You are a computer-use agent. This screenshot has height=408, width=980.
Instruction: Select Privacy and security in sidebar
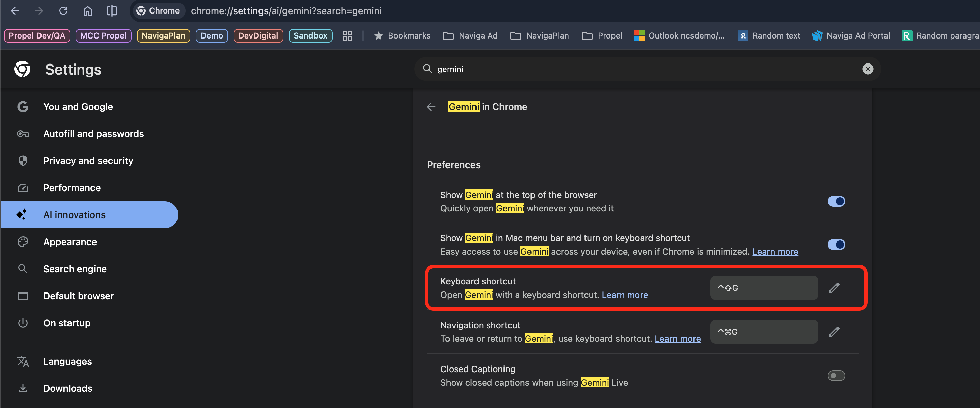coord(88,161)
